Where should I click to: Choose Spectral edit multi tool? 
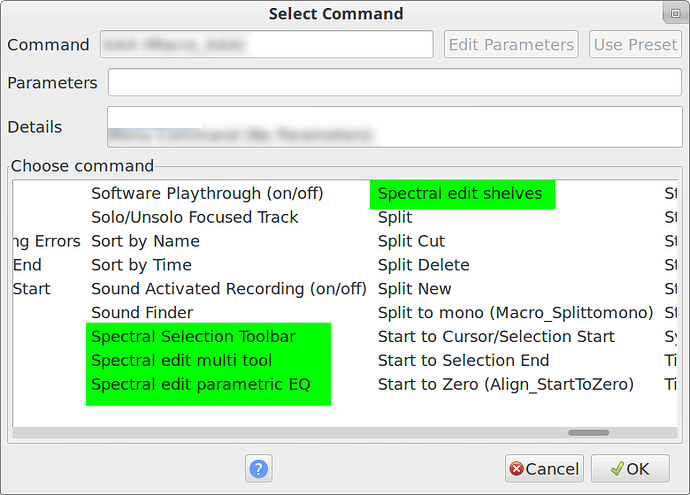coord(181,361)
